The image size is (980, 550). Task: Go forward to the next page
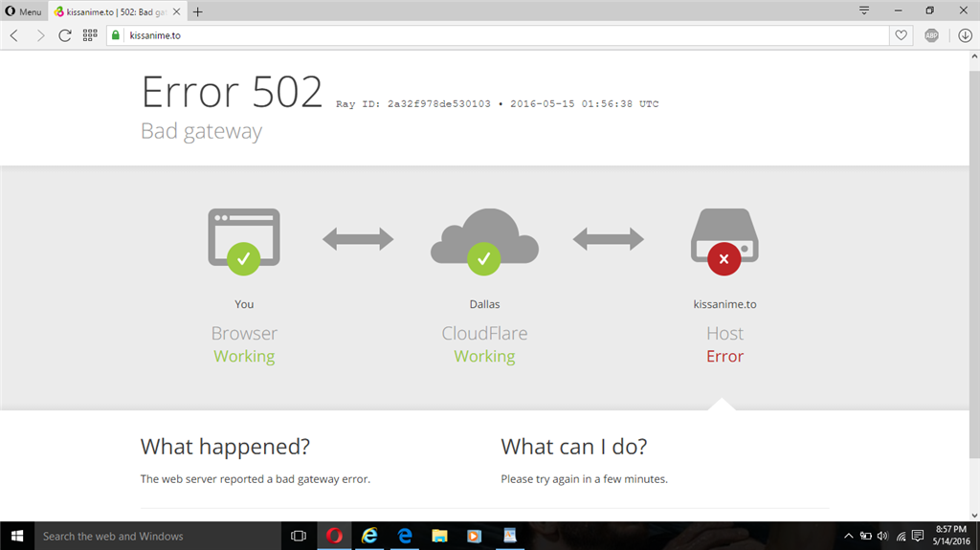[40, 35]
